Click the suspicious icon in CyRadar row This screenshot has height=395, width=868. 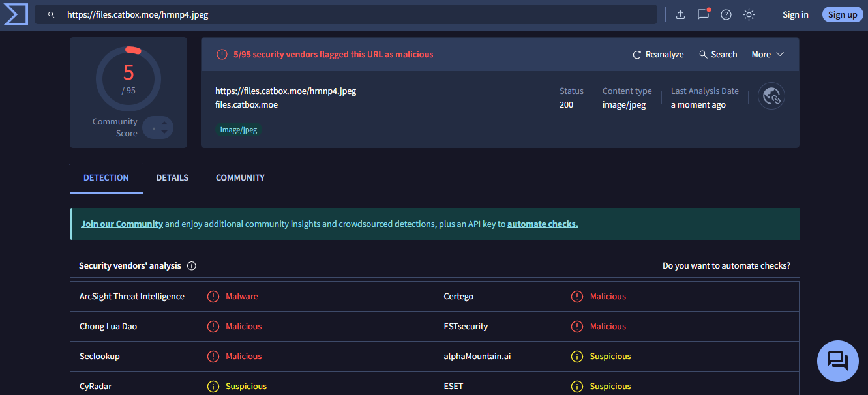tap(213, 387)
